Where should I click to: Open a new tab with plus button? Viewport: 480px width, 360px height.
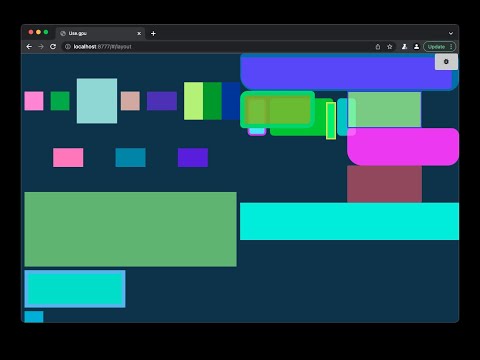pyautogui.click(x=153, y=33)
